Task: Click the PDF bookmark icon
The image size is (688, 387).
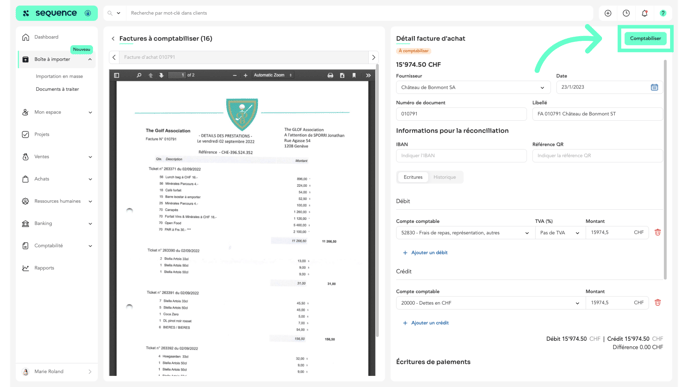Action: point(354,75)
